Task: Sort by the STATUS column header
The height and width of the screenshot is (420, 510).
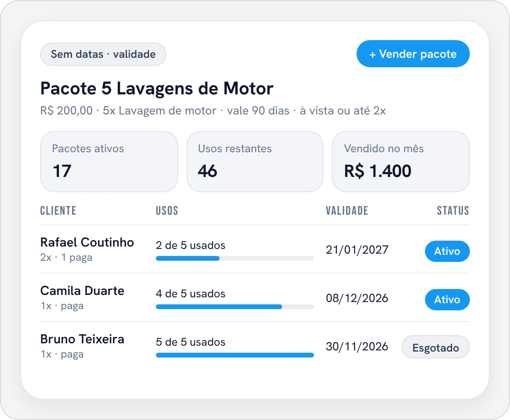Action: 453,211
